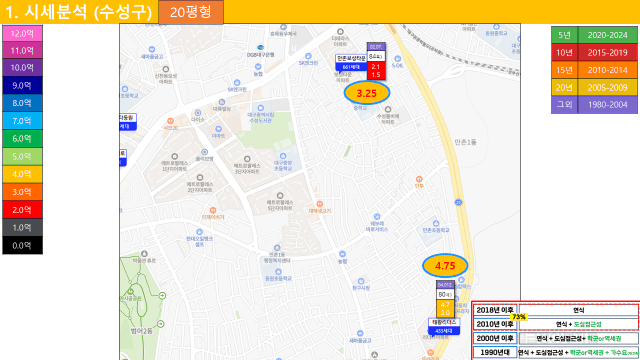The height and width of the screenshot is (360, 640).
Task: Click the 대륙빌딩 building icon
Action: click(x=222, y=102)
